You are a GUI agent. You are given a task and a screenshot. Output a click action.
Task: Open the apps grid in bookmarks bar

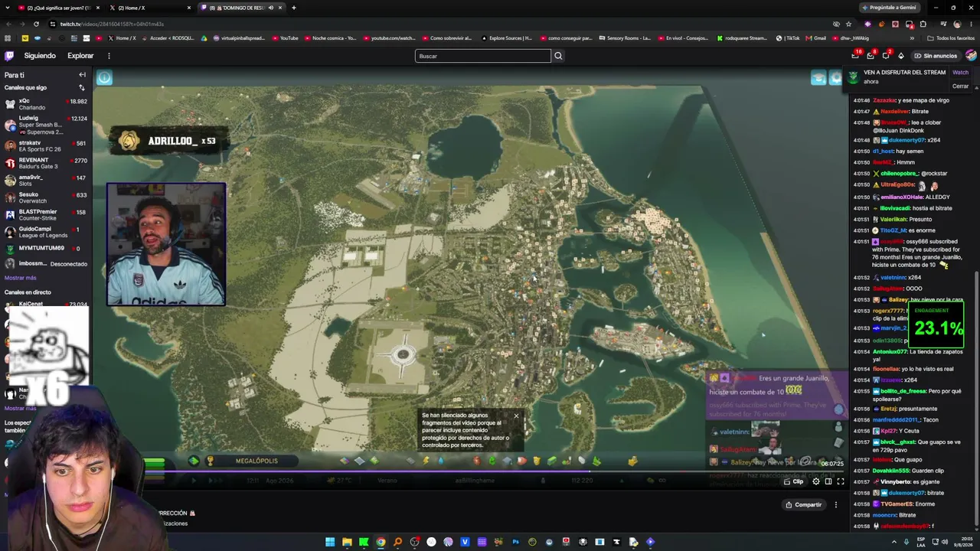pyautogui.click(x=8, y=38)
